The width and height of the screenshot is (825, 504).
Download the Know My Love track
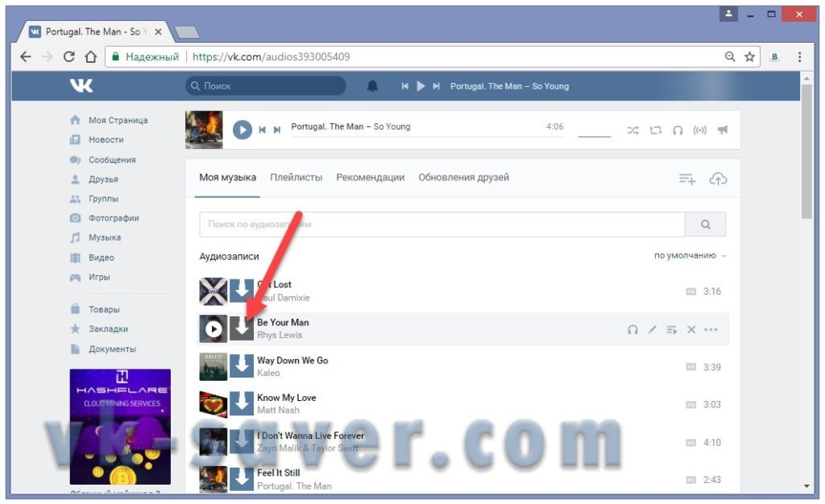(242, 404)
